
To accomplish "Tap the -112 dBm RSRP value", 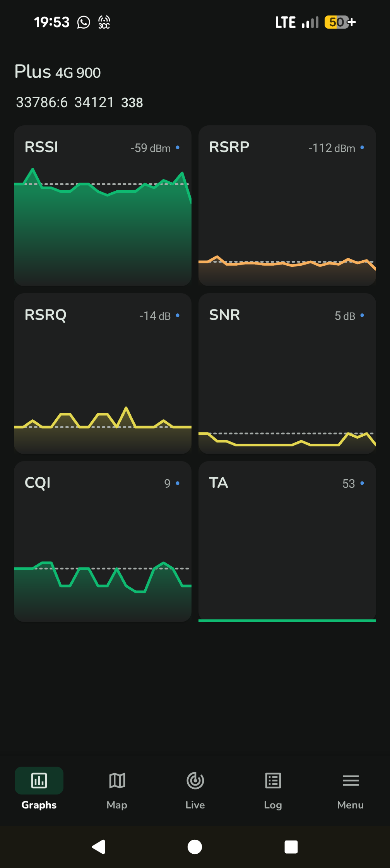I will click(x=332, y=148).
